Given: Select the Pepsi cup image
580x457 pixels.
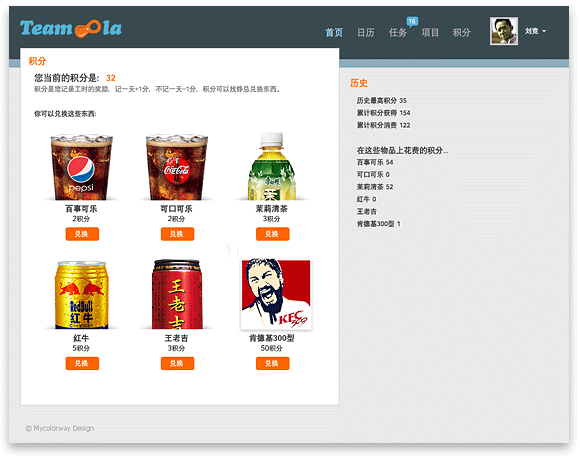Looking at the screenshot, I should point(81,167).
